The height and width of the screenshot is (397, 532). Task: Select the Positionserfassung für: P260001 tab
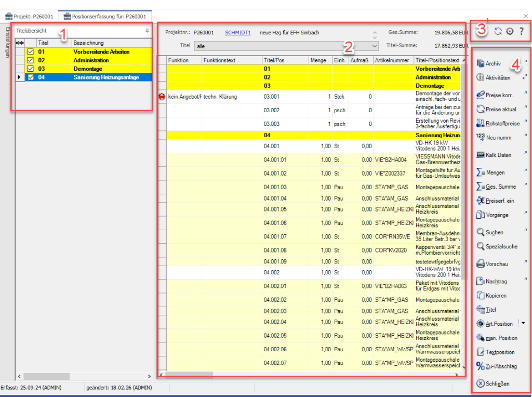[x=105, y=17]
